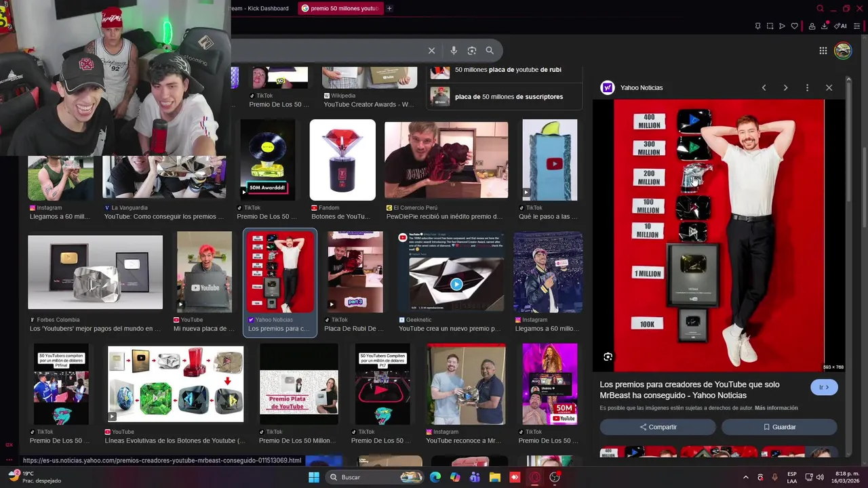Click the ESP LAA keyboard language indicator
This screenshot has height=488, width=868.
coord(792,477)
